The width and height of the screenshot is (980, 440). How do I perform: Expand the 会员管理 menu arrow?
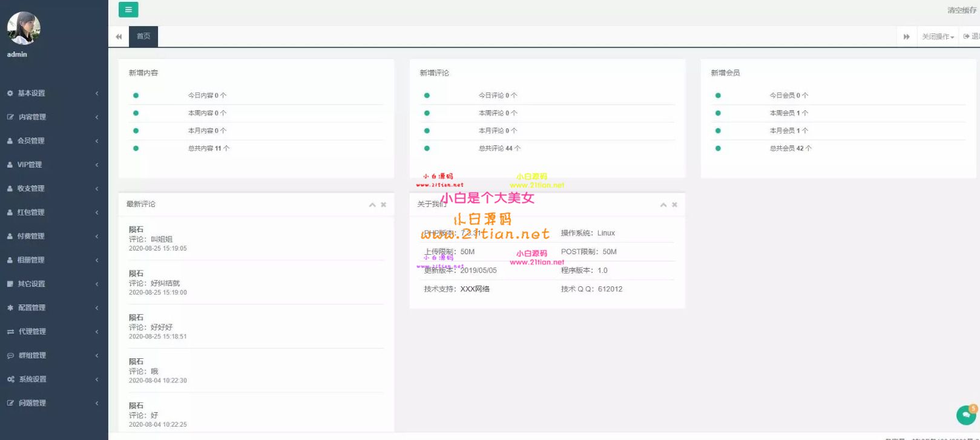tap(97, 141)
